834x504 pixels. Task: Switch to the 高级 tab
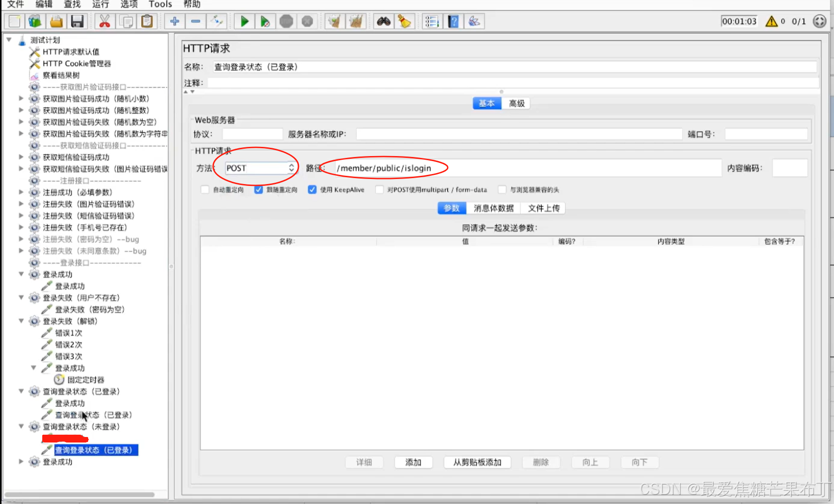pyautogui.click(x=517, y=103)
